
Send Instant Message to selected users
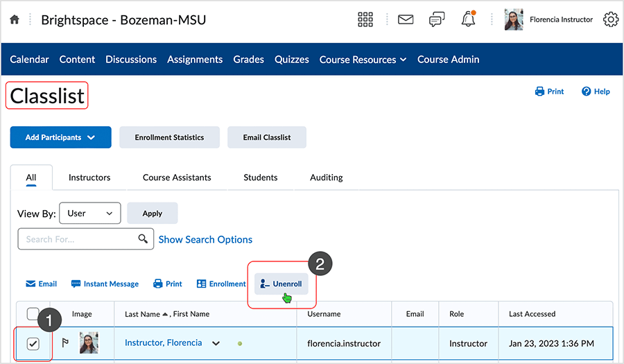(105, 284)
